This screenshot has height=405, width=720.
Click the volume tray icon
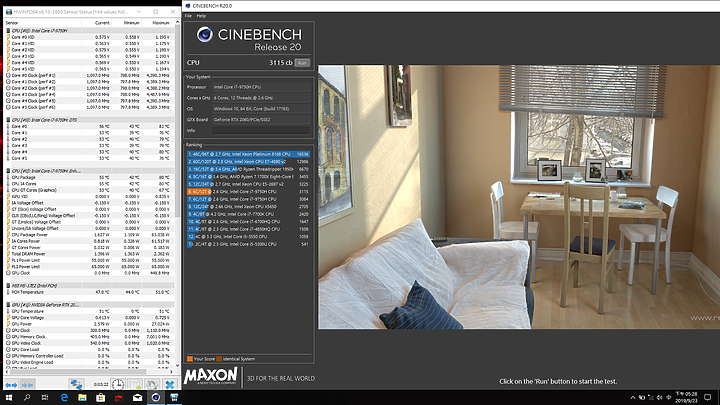[x=659, y=398]
